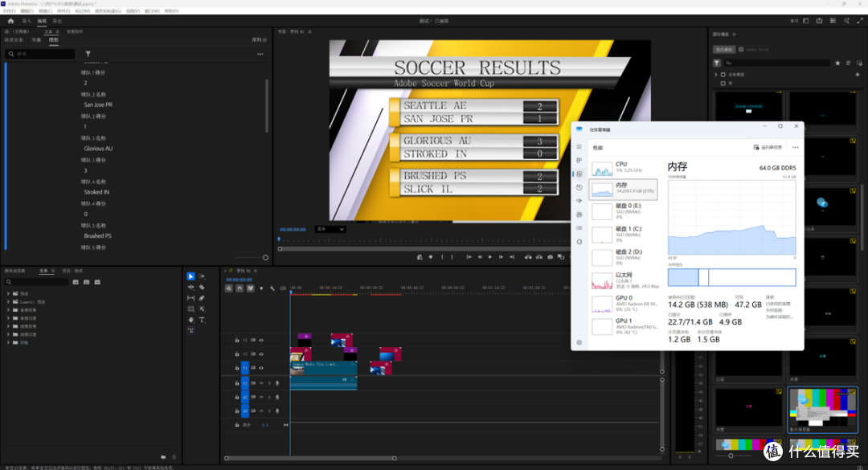Viewport: 868px width, 470px height.
Task: Open Task Manager more options ellipsis
Action: tap(796, 147)
